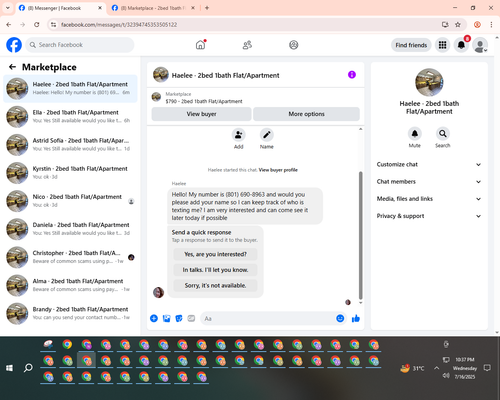Screen dimensions: 500x400
Task: Choose a sticker icon in composer
Action: 179,318
